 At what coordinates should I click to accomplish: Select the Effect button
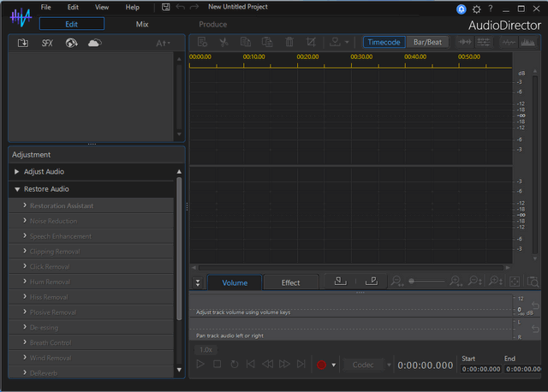291,282
